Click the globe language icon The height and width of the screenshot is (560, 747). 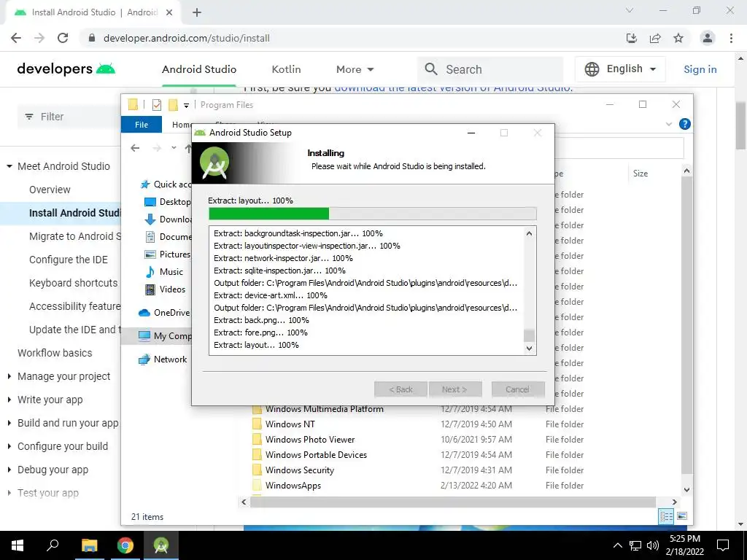592,69
